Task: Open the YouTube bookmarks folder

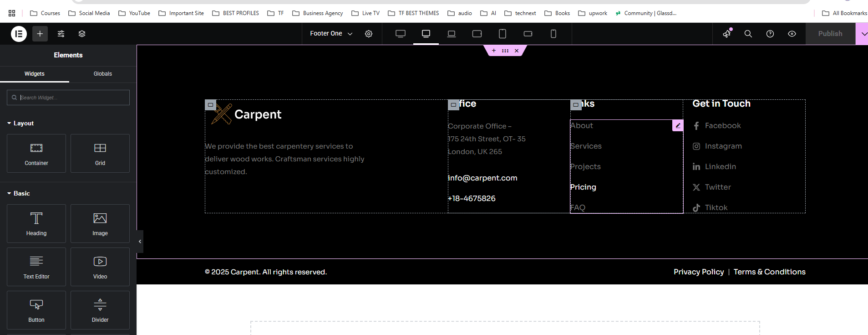Action: tap(134, 13)
